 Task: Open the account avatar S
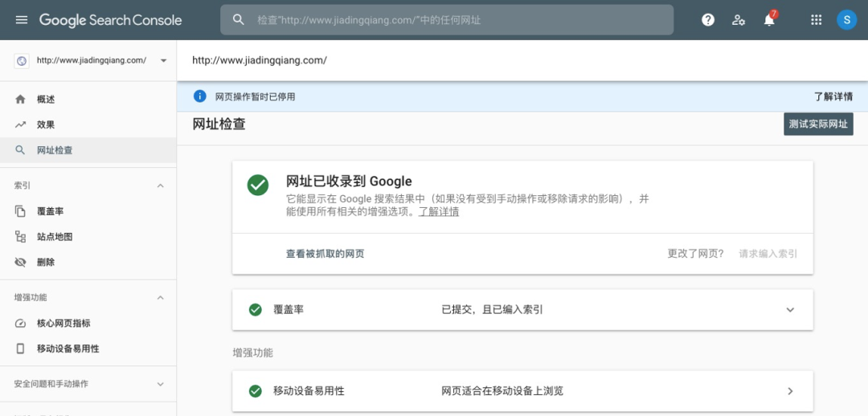coord(846,20)
